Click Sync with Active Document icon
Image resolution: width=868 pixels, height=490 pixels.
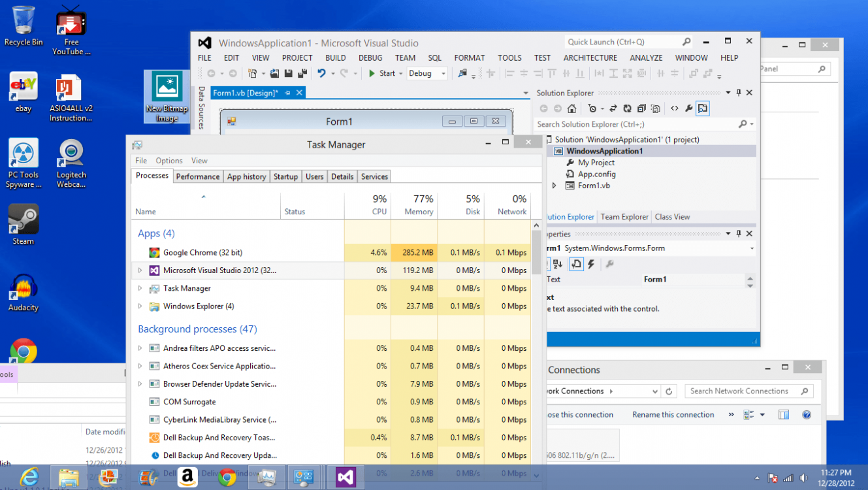[x=613, y=108]
